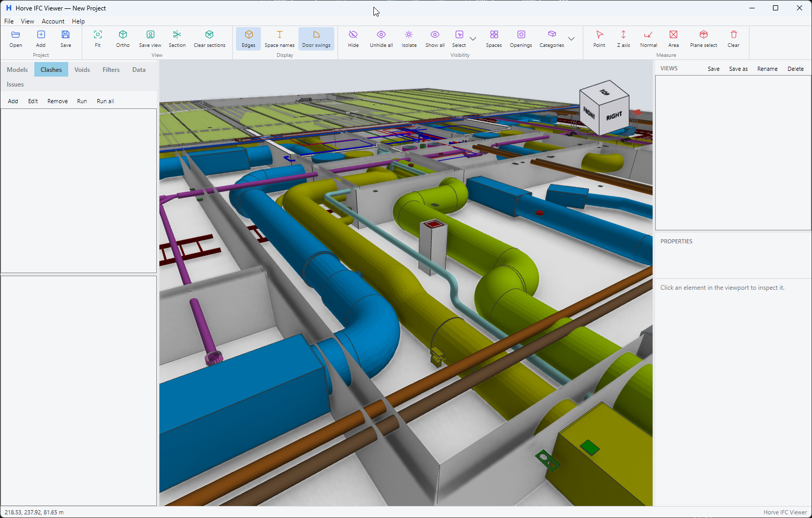The image size is (812, 518).
Task: Click the RIGHT face of view cube
Action: click(x=615, y=115)
